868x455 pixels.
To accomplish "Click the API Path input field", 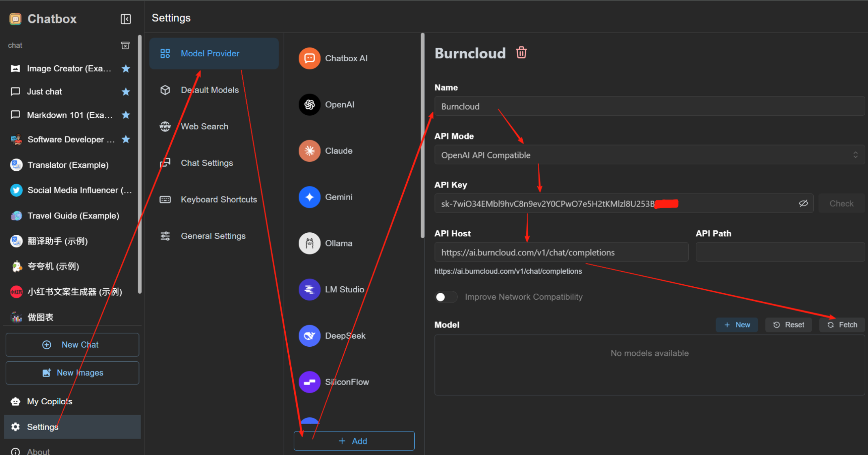I will (x=780, y=252).
